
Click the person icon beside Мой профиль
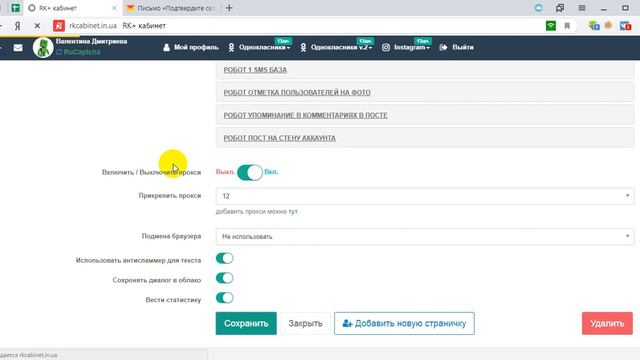167,47
